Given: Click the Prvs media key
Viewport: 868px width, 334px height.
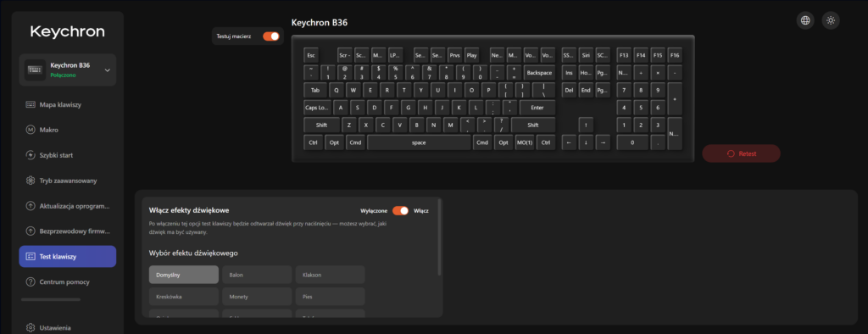Looking at the screenshot, I should (x=454, y=55).
